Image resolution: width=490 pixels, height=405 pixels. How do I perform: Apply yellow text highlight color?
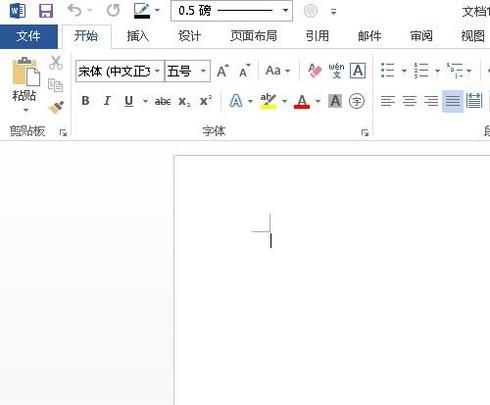tap(268, 101)
